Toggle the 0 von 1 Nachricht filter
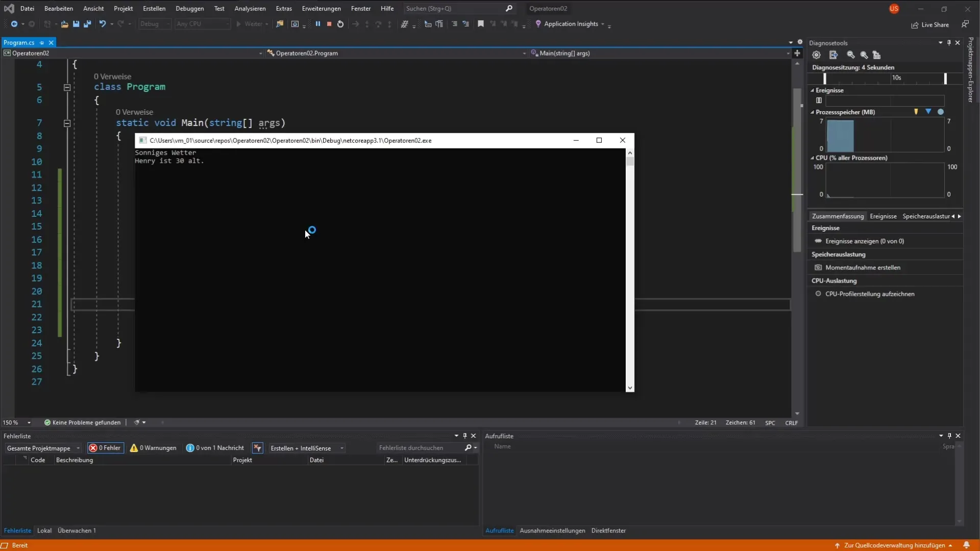The height and width of the screenshot is (551, 980). pyautogui.click(x=215, y=448)
